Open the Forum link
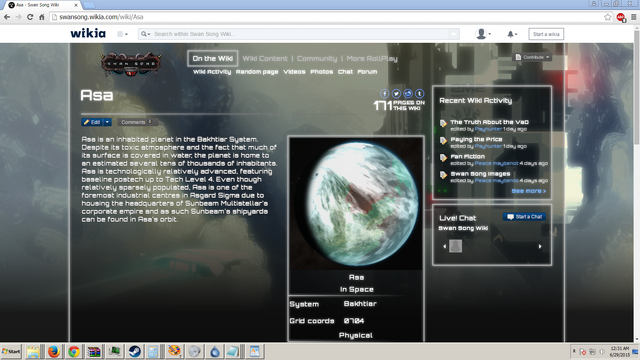The width and height of the screenshot is (640, 360). click(x=367, y=72)
